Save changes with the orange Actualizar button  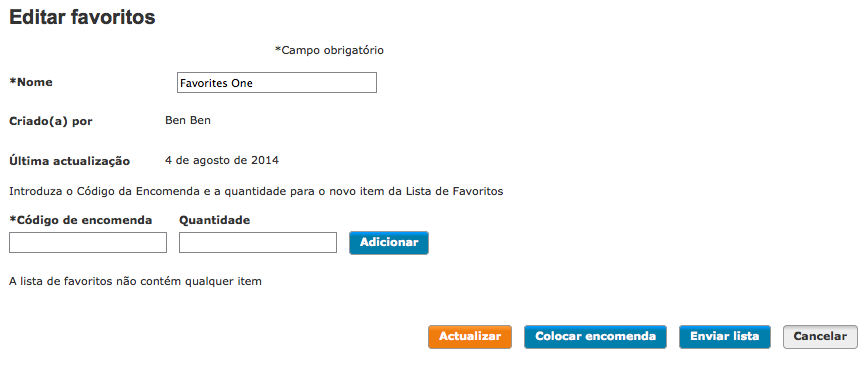470,336
